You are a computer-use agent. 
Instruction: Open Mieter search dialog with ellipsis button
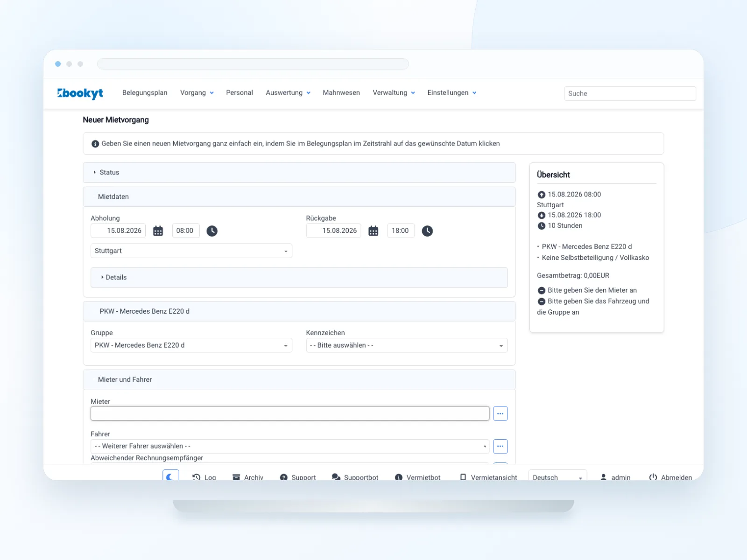pyautogui.click(x=500, y=413)
